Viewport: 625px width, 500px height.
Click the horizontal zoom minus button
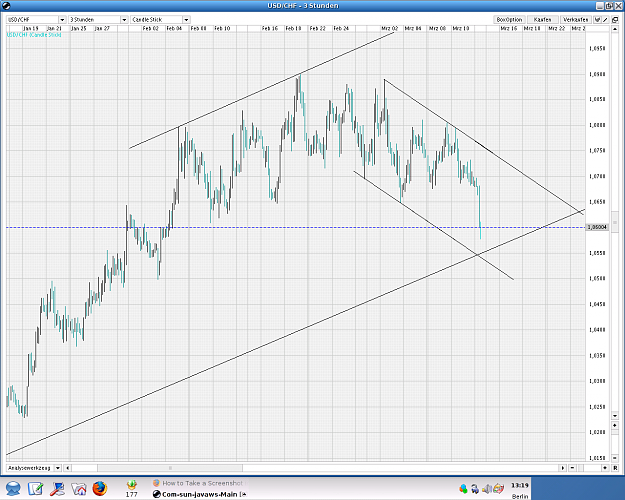(573, 468)
